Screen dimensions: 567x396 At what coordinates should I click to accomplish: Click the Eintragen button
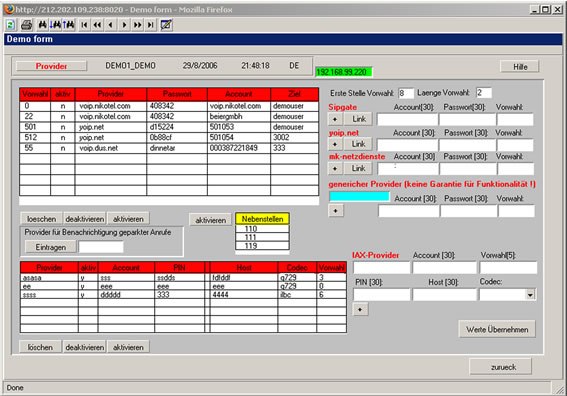click(51, 247)
